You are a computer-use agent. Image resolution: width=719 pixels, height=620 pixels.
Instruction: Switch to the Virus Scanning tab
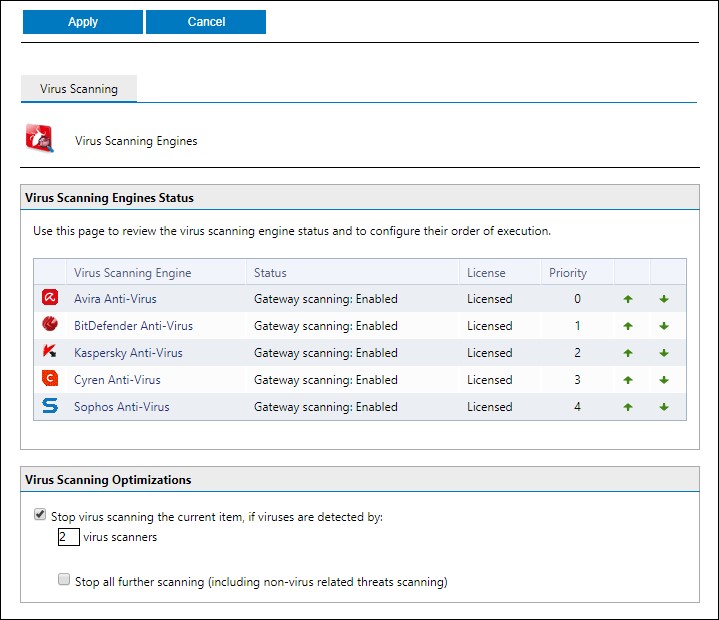coord(79,89)
